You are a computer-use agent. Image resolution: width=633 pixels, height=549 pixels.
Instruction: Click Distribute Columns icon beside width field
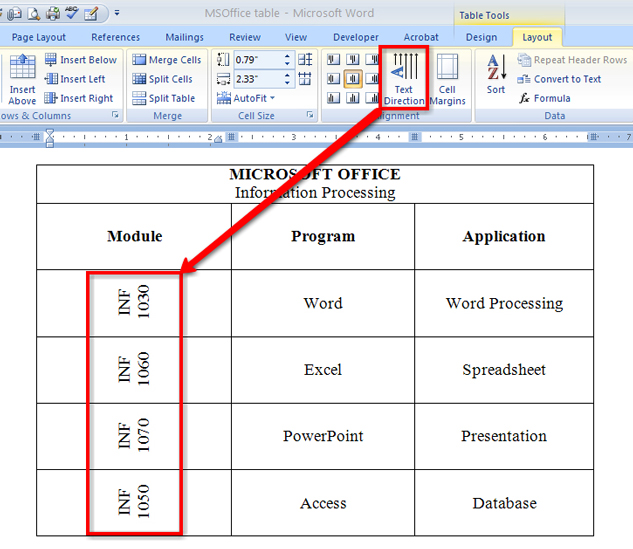pyautogui.click(x=305, y=78)
